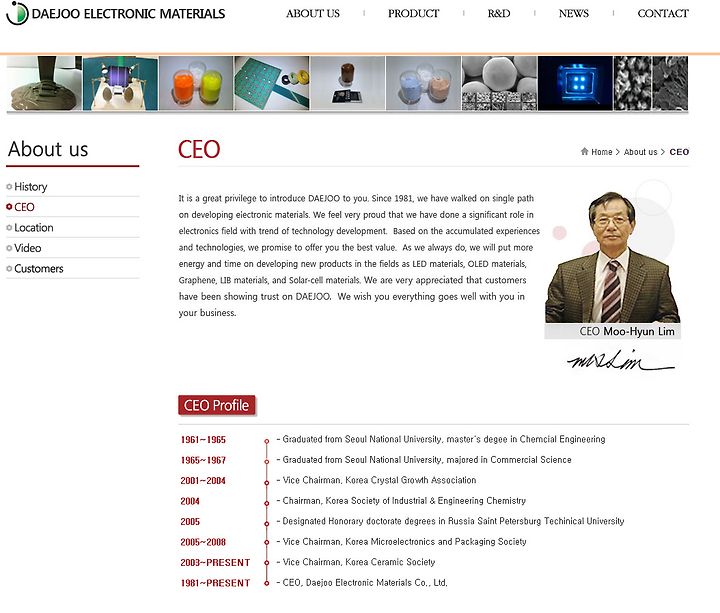Click the microscopic spheres thumbnail
Image resolution: width=720 pixels, height=613 pixels.
499,83
